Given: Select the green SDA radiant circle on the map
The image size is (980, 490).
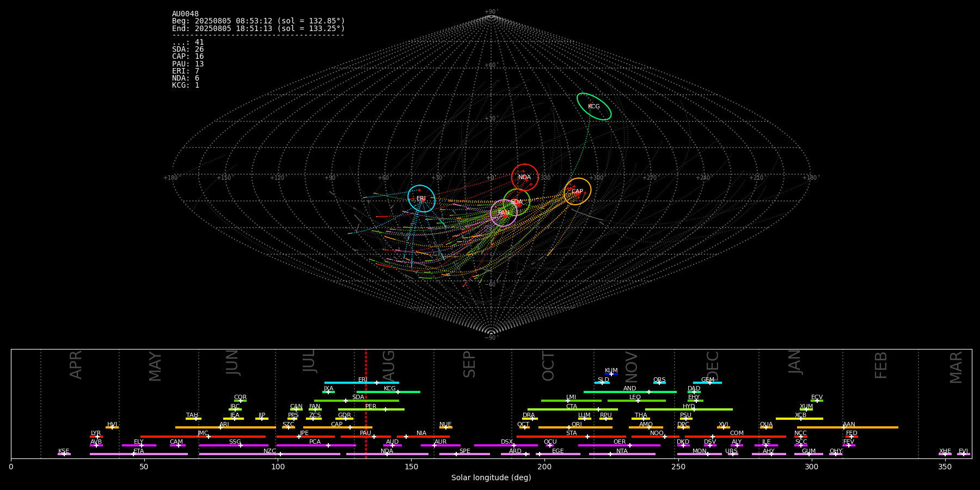Looking at the screenshot, I should click(x=517, y=202).
